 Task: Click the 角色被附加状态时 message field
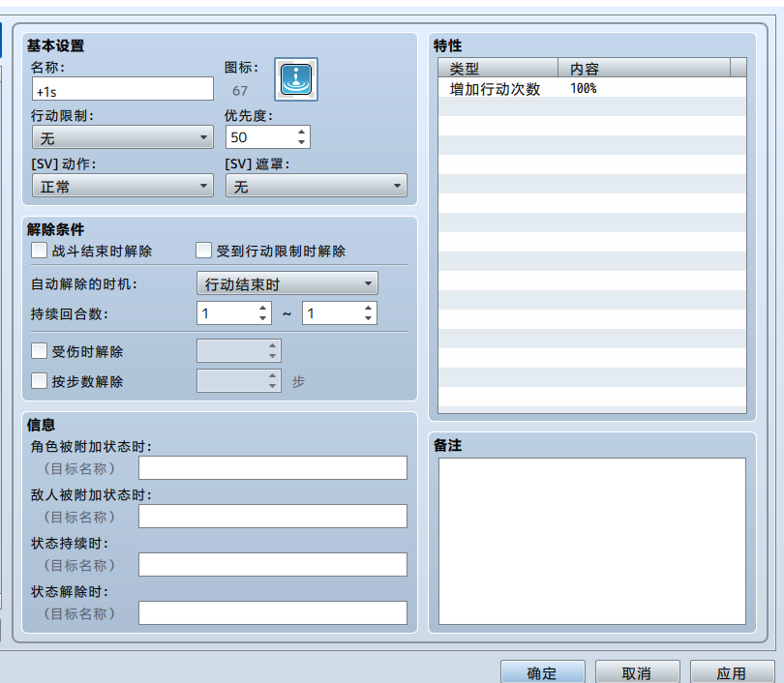click(273, 467)
